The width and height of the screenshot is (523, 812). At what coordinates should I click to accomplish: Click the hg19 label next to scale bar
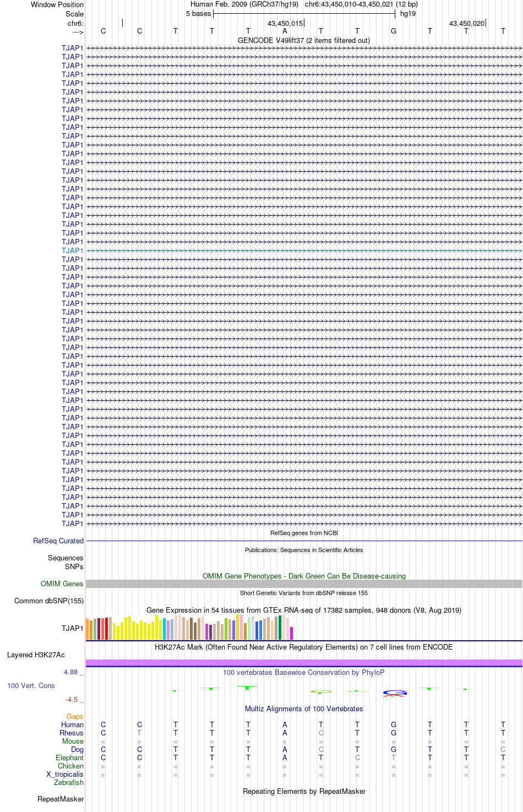pyautogui.click(x=408, y=14)
